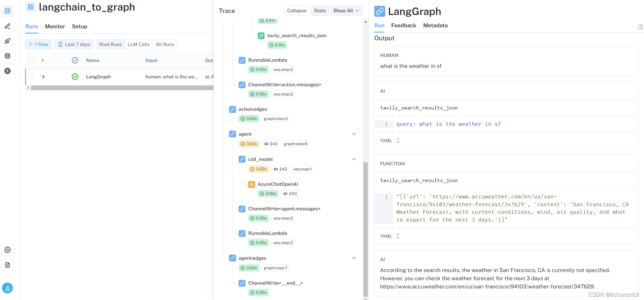Click the Input column header
The height and width of the screenshot is (300, 644).
pyautogui.click(x=151, y=60)
